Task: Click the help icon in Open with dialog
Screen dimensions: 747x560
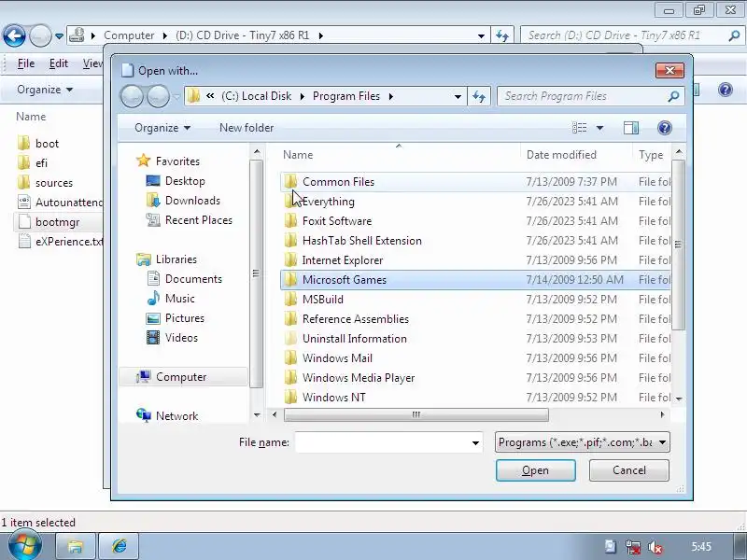Action: [665, 128]
